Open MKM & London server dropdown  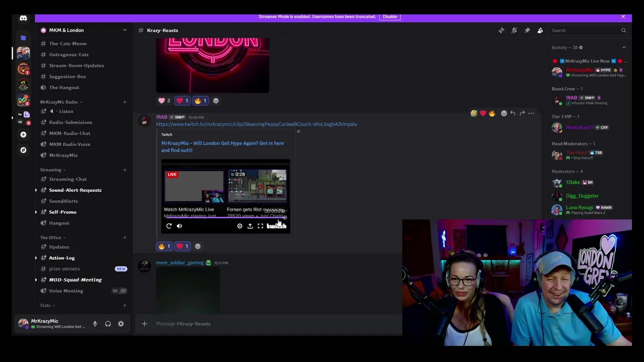point(83,30)
